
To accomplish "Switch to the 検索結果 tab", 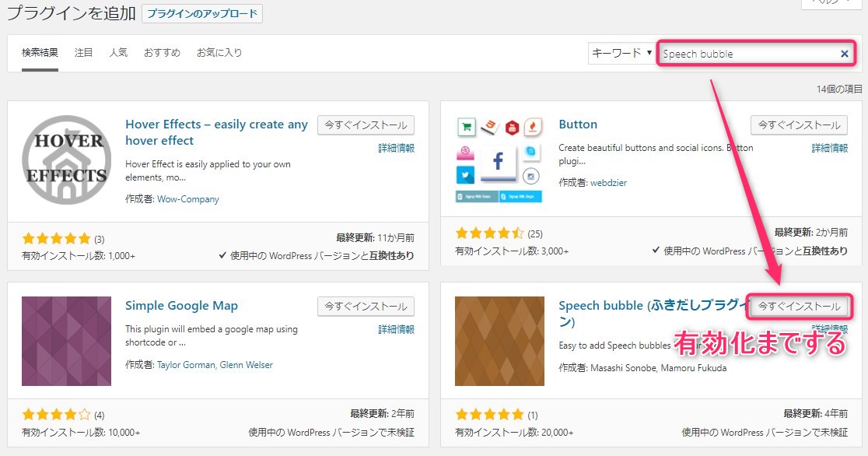I will 40,53.
